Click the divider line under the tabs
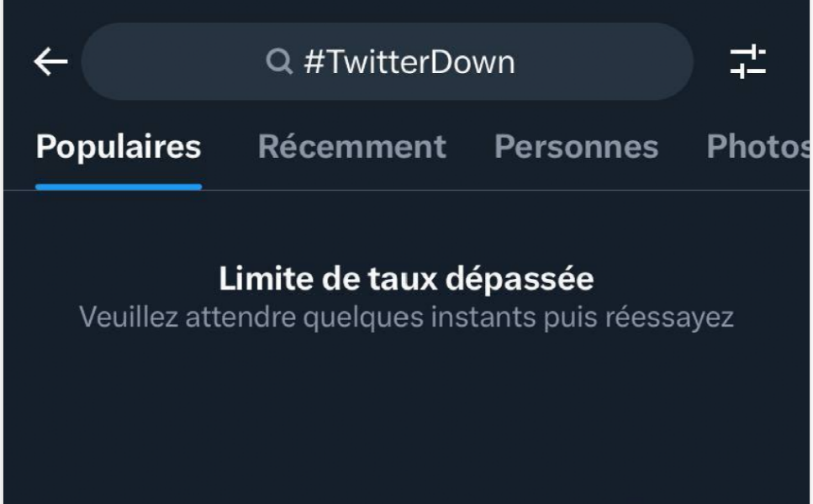The image size is (813, 504). 504,191
